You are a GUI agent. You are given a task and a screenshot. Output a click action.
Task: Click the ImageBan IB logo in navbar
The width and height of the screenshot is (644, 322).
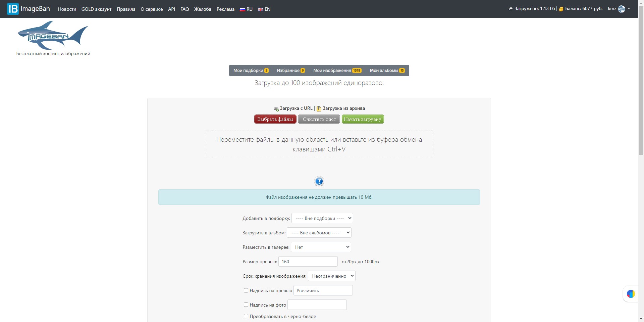click(13, 9)
